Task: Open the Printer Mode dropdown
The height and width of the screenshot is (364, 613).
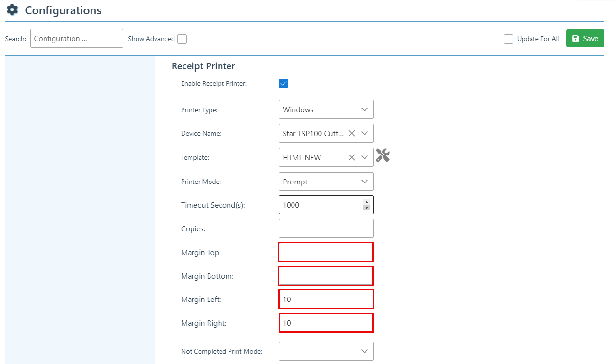Action: (x=326, y=182)
